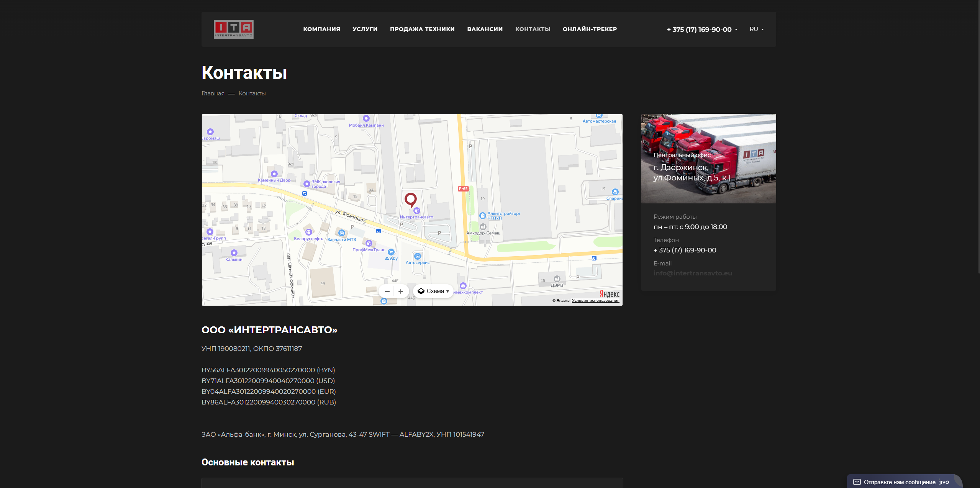Click the info@intertransavto.eu email address
980x488 pixels.
[x=692, y=273]
